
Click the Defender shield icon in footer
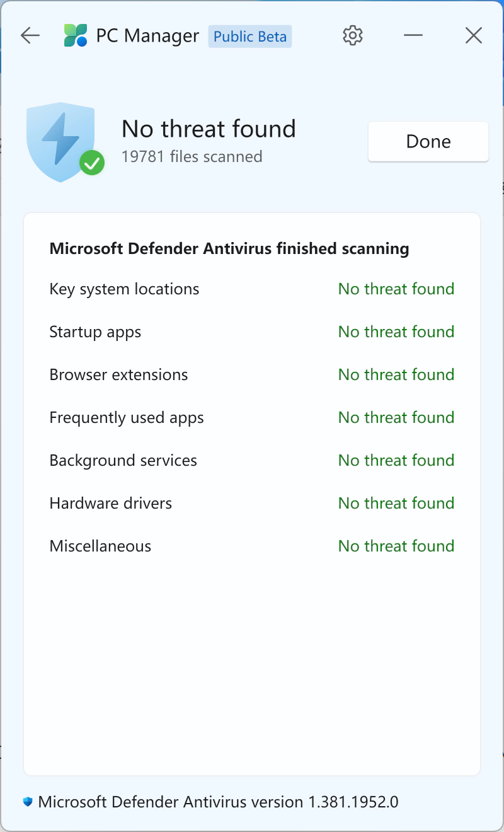pos(28,802)
